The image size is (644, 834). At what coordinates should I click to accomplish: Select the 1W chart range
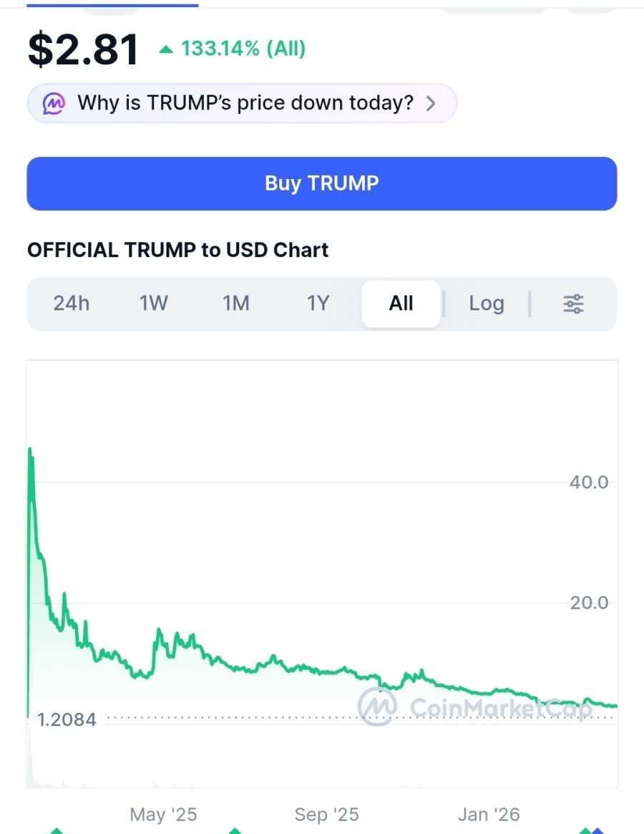(154, 304)
